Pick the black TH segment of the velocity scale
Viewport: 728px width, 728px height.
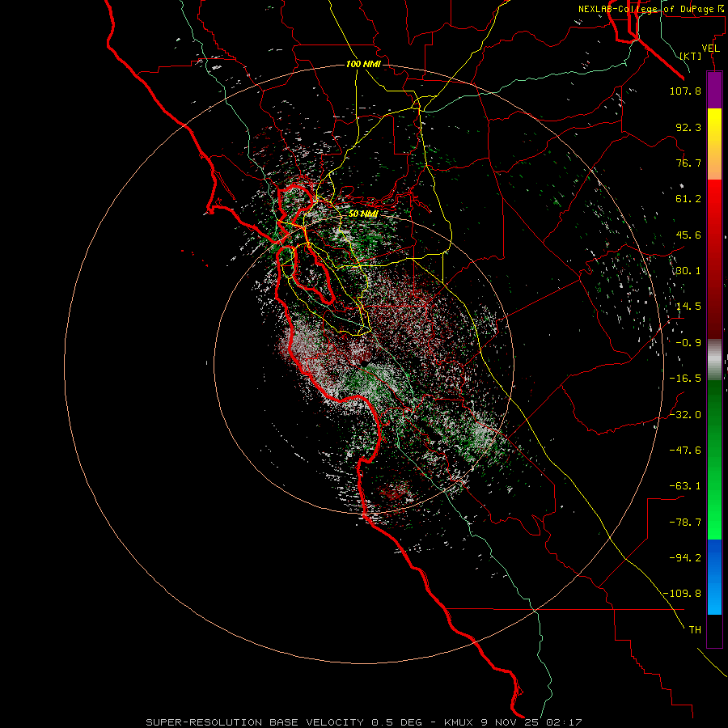(x=714, y=631)
